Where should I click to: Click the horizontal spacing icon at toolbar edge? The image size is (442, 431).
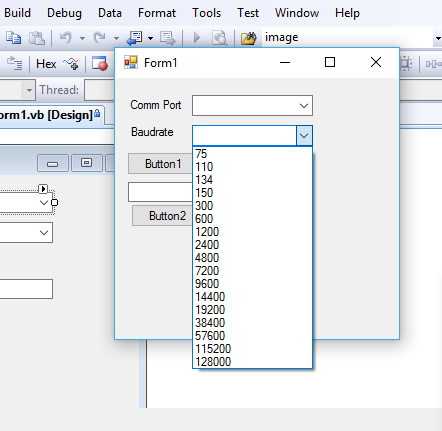click(x=433, y=64)
